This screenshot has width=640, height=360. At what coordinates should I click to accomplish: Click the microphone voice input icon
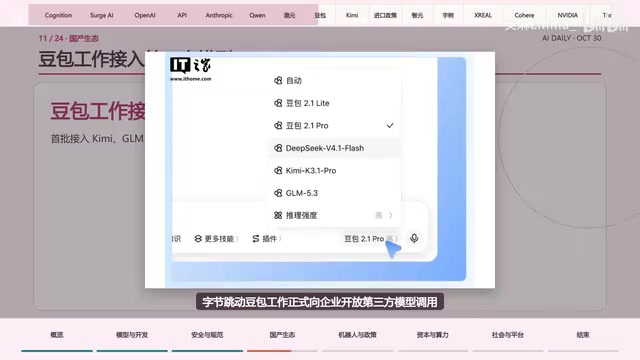click(414, 238)
